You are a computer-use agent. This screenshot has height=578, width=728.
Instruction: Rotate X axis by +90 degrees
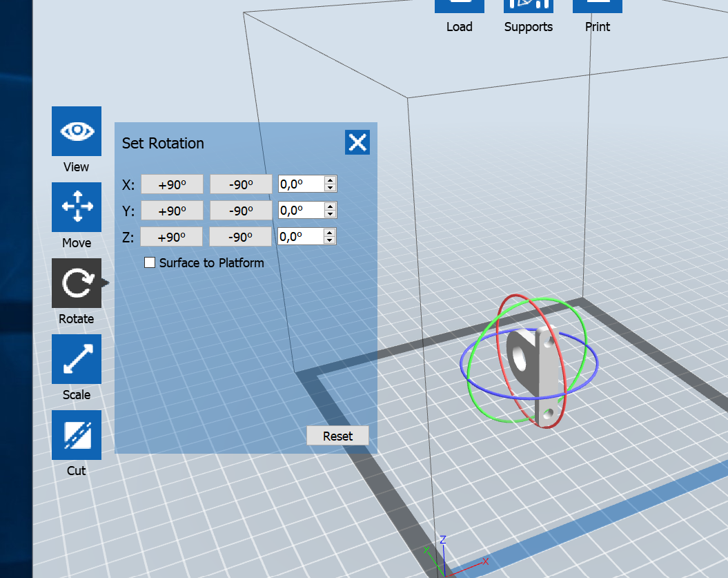pyautogui.click(x=172, y=184)
